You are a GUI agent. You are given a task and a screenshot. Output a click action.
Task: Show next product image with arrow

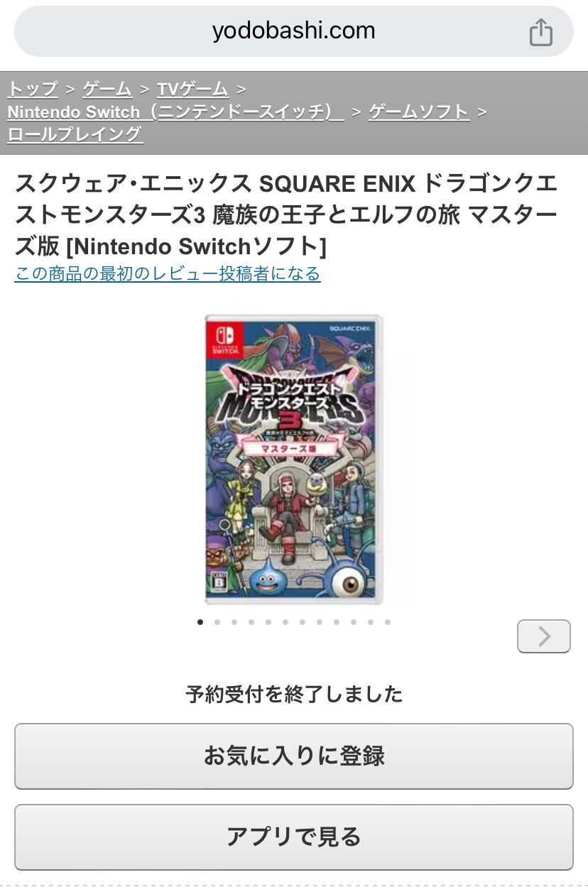point(544,636)
